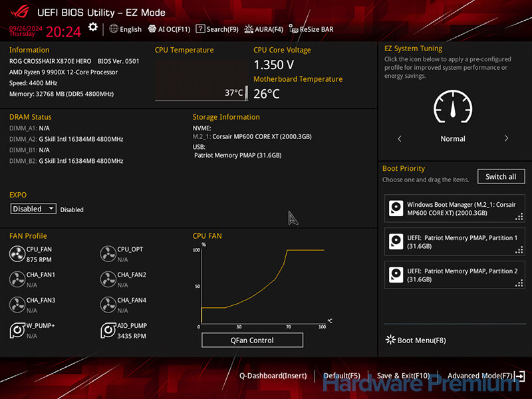532x399 pixels.
Task: Click the globe language icon
Action: click(114, 29)
